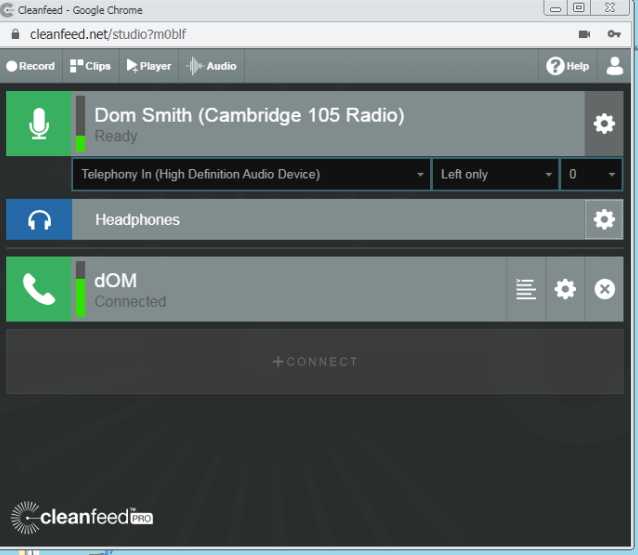Start recording with the Record button
Viewport: 638px width, 555px height.
click(31, 66)
